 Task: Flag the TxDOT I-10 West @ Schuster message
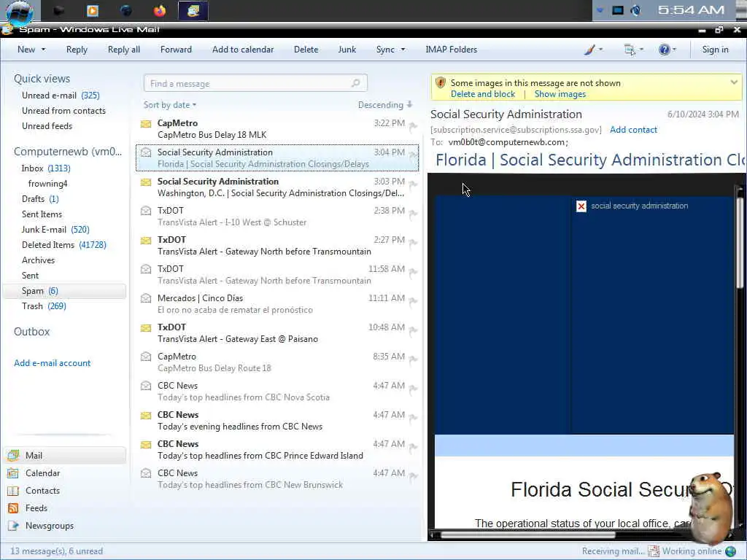pos(413,214)
